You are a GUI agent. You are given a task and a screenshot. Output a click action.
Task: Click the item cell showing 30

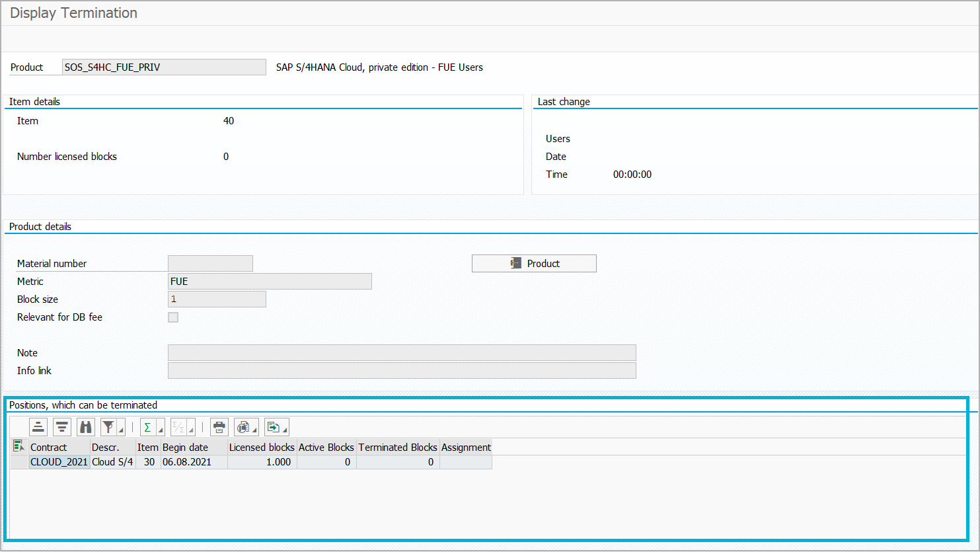click(x=148, y=462)
